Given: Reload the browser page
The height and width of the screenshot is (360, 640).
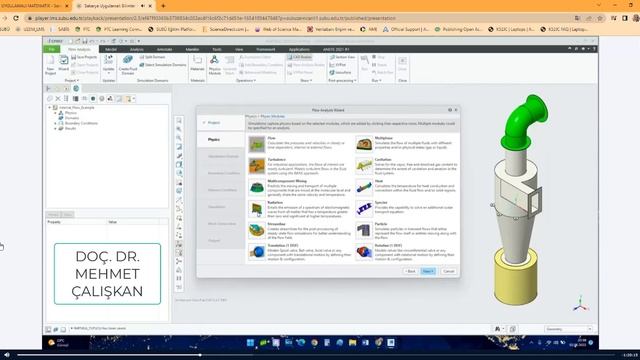Looking at the screenshot, I should [x=16, y=18].
